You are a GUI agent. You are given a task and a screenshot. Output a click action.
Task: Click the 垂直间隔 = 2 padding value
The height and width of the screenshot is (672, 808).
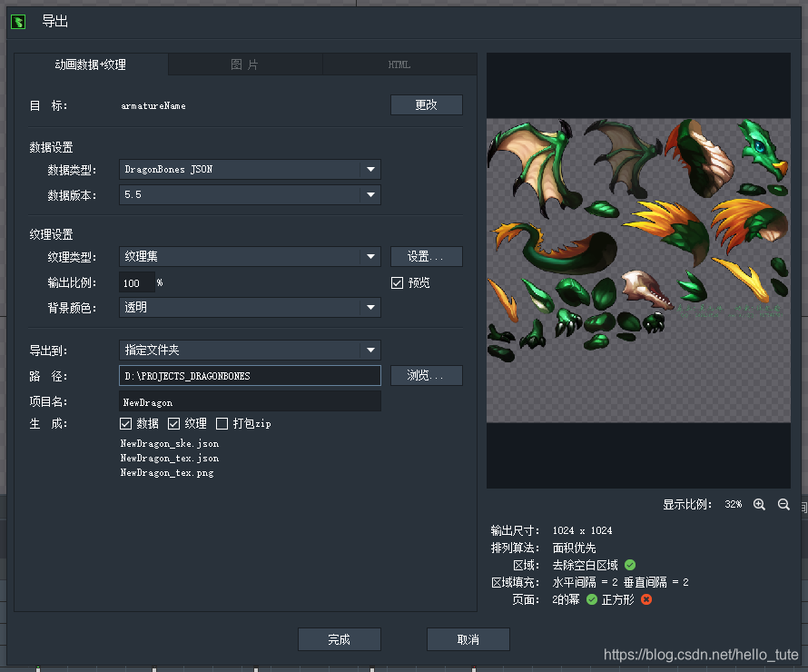[656, 582]
